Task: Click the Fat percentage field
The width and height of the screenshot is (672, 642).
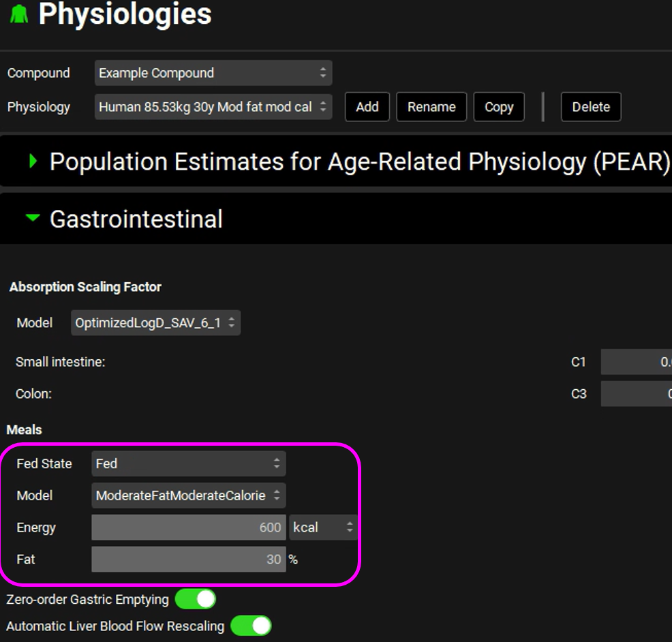Action: [188, 560]
